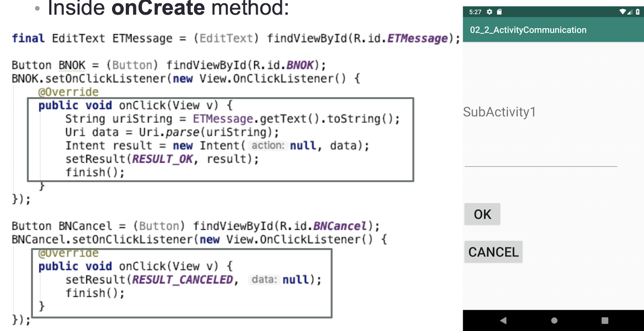The image size is (644, 331).
Task: Click the Wi-Fi signal status icon
Action: [x=622, y=12]
